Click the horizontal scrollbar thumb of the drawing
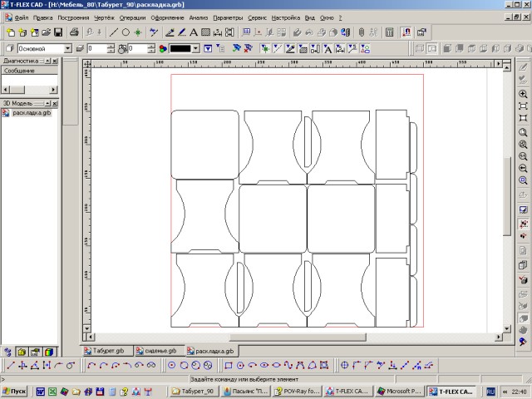The image size is (532, 399). pyautogui.click(x=298, y=337)
